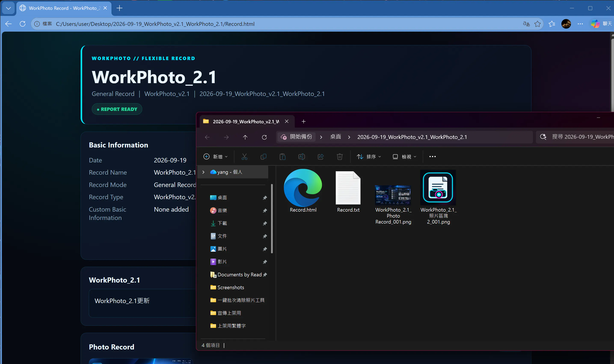This screenshot has height=364, width=614.
Task: Open the Favorites list icon in Edge
Action: pyautogui.click(x=552, y=24)
